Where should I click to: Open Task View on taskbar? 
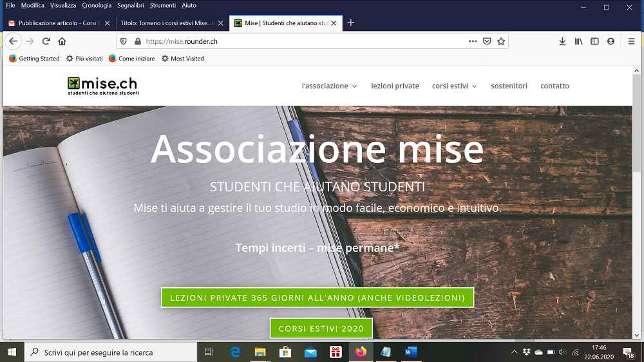209,352
